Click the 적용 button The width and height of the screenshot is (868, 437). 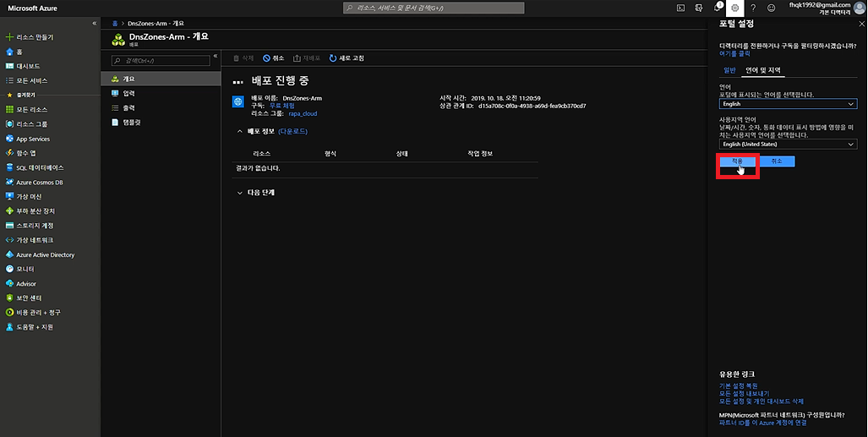[737, 161]
